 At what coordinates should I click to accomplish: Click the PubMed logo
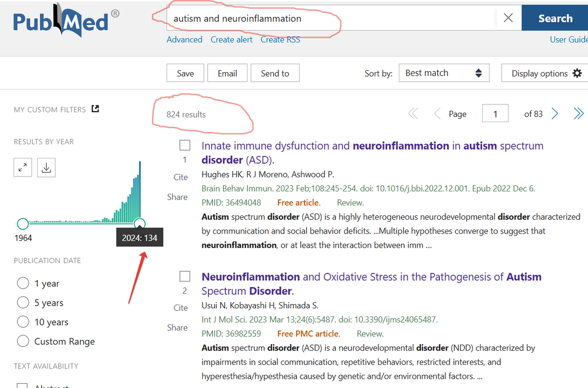click(x=66, y=20)
